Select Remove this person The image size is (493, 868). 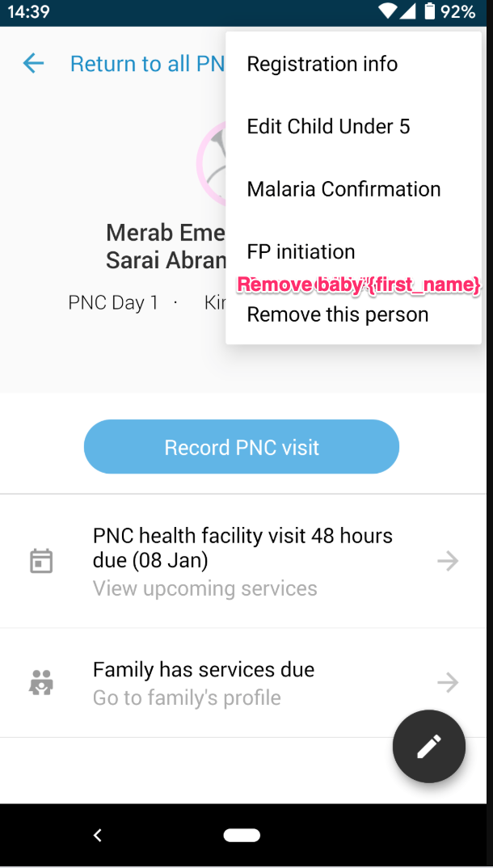tap(337, 314)
